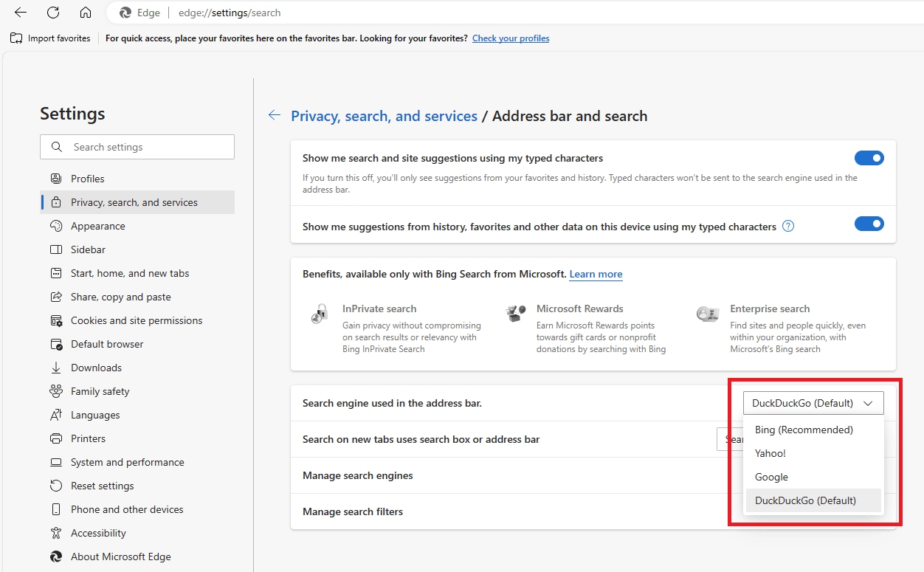Click the Share, copy and paste icon
Viewport: 924px width, 572px height.
(x=56, y=297)
